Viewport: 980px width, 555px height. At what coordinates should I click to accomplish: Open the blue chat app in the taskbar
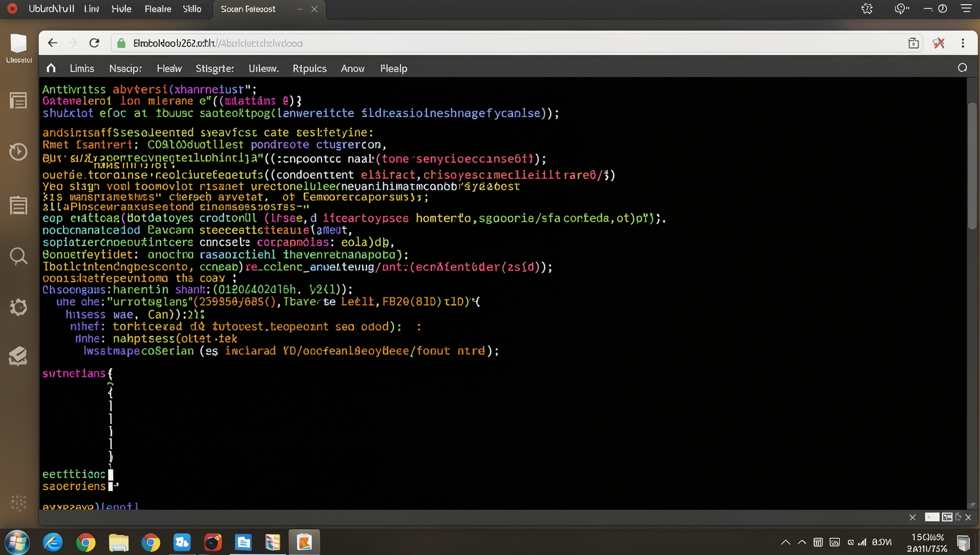[x=182, y=542]
